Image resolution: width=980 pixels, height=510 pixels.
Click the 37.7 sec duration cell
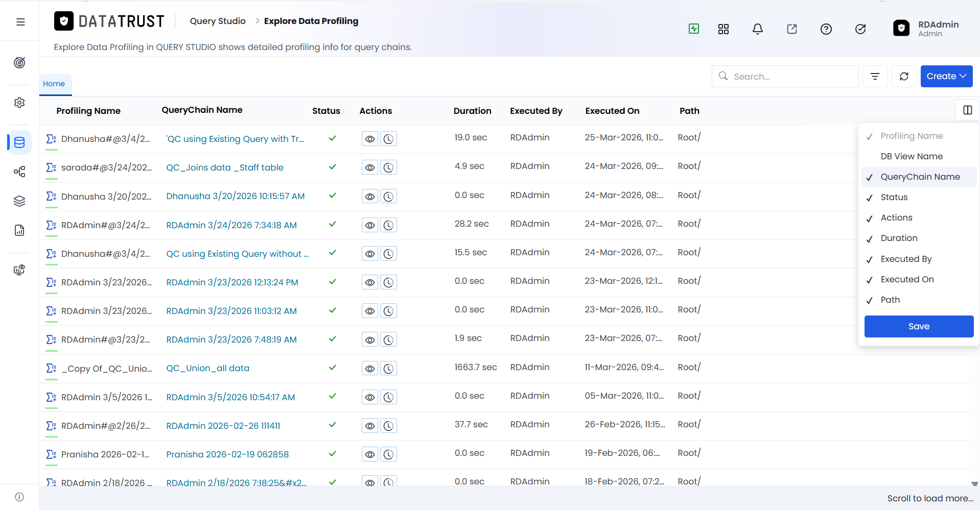click(471, 424)
